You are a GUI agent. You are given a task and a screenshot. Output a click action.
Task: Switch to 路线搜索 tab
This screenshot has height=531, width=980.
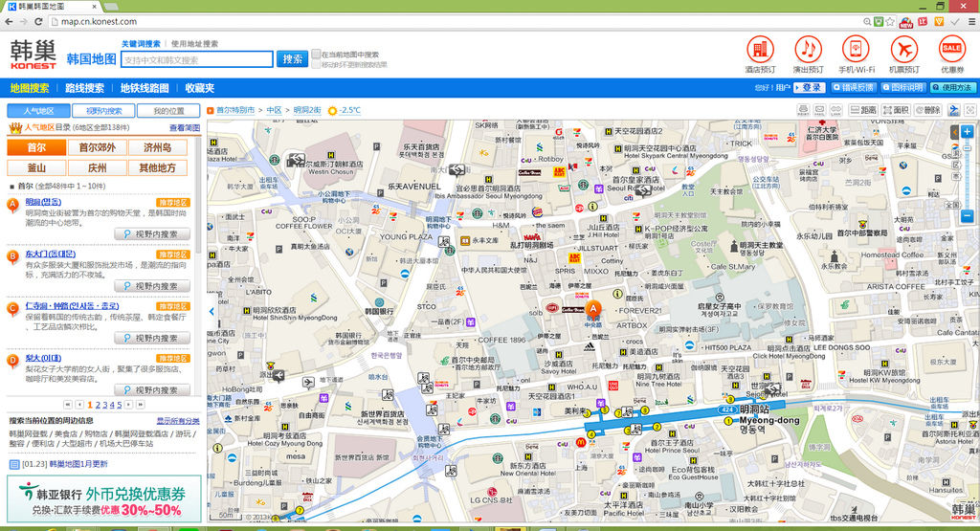tap(85, 88)
